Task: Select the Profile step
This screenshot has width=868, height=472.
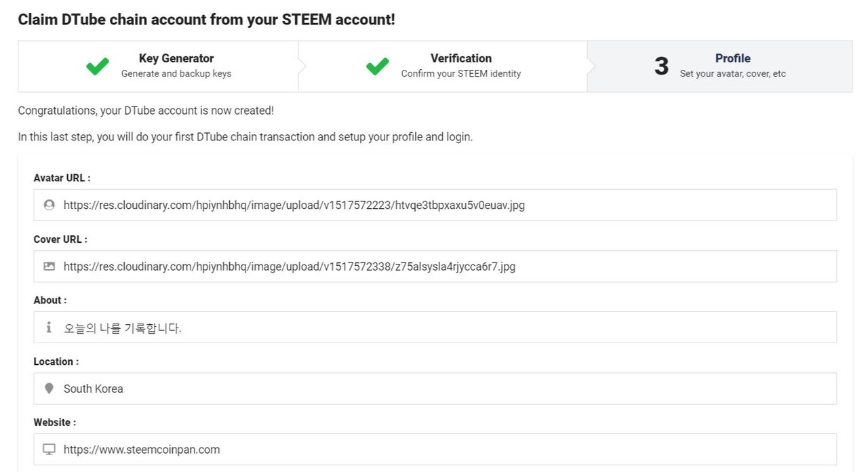Action: [x=732, y=66]
